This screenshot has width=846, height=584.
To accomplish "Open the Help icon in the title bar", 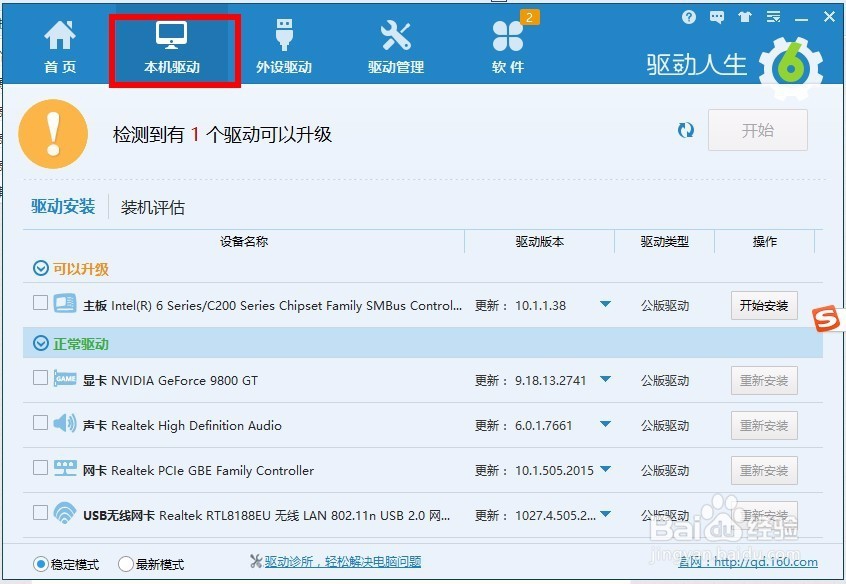I will click(689, 17).
